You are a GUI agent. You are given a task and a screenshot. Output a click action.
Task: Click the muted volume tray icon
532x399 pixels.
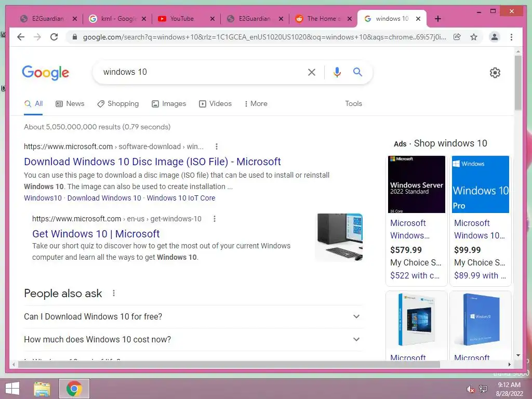tap(470, 389)
